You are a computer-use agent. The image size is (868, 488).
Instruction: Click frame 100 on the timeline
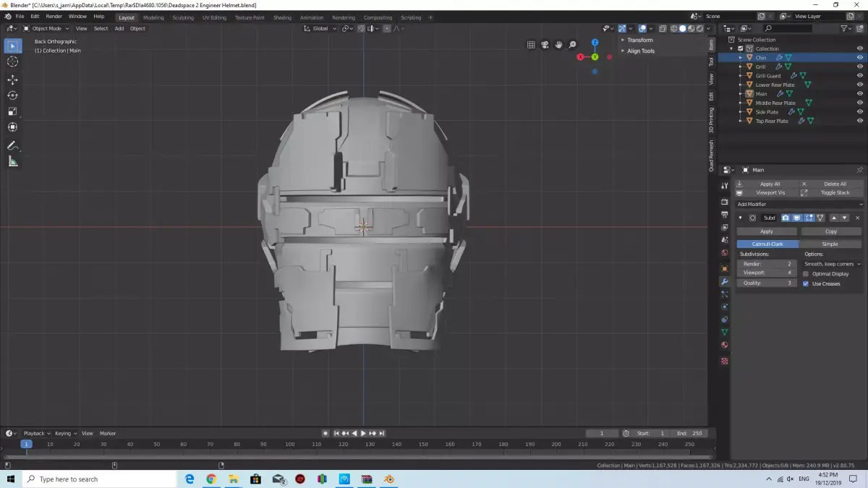click(289, 444)
